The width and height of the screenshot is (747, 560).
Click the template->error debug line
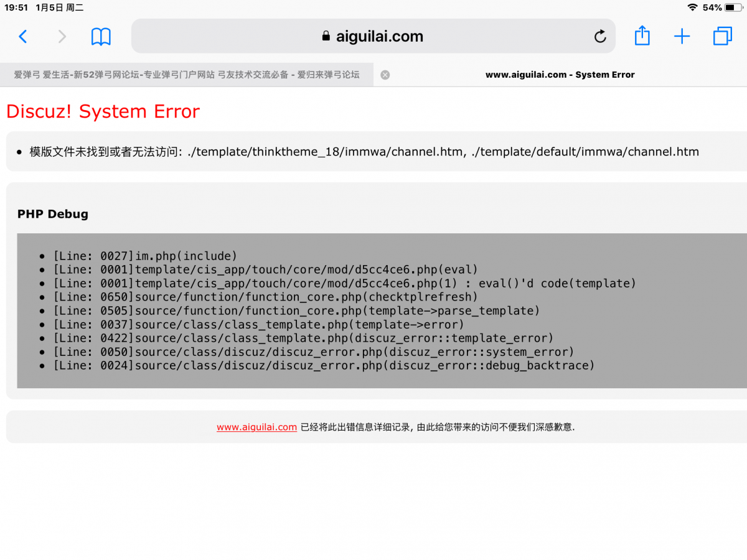coord(259,324)
